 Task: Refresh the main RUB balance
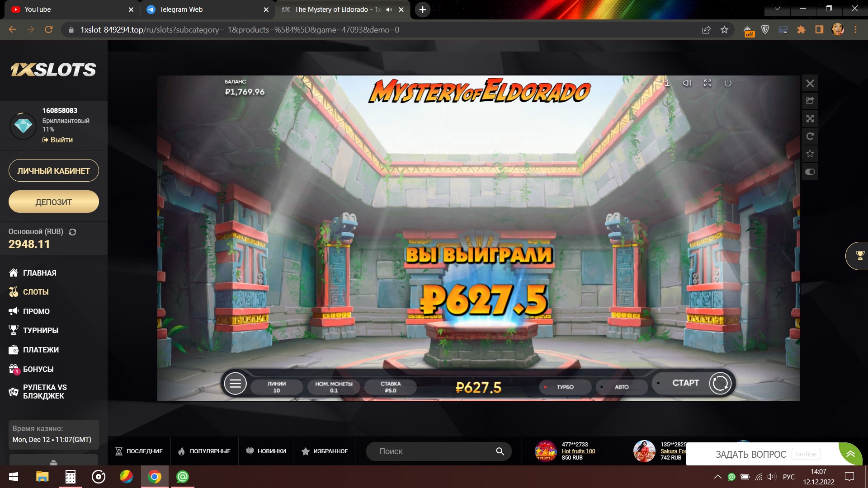tap(72, 232)
